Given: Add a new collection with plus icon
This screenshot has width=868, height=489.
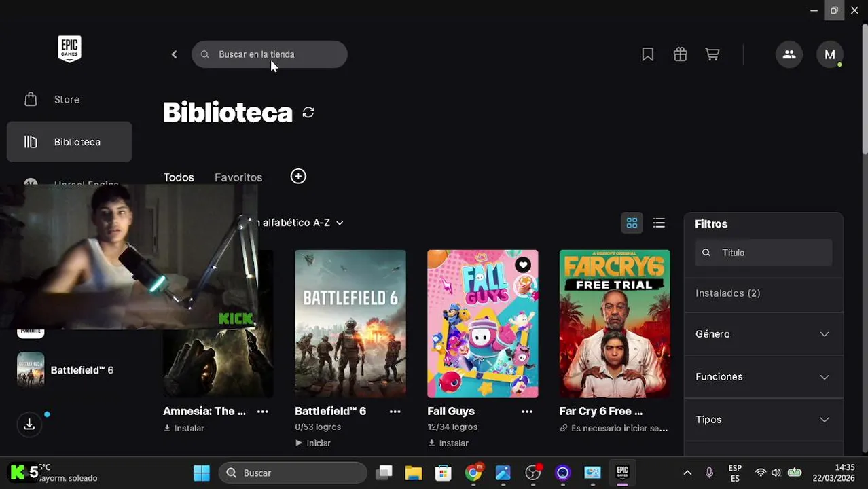Looking at the screenshot, I should (298, 177).
